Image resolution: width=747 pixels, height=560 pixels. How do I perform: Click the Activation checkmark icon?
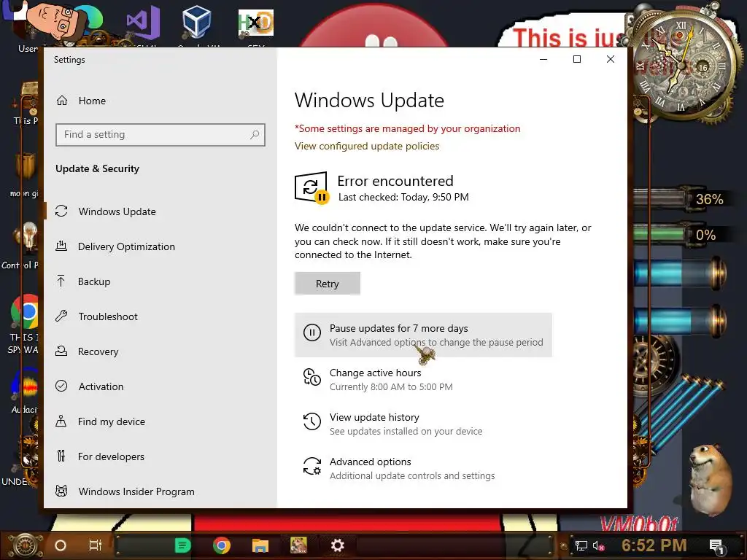[61, 386]
